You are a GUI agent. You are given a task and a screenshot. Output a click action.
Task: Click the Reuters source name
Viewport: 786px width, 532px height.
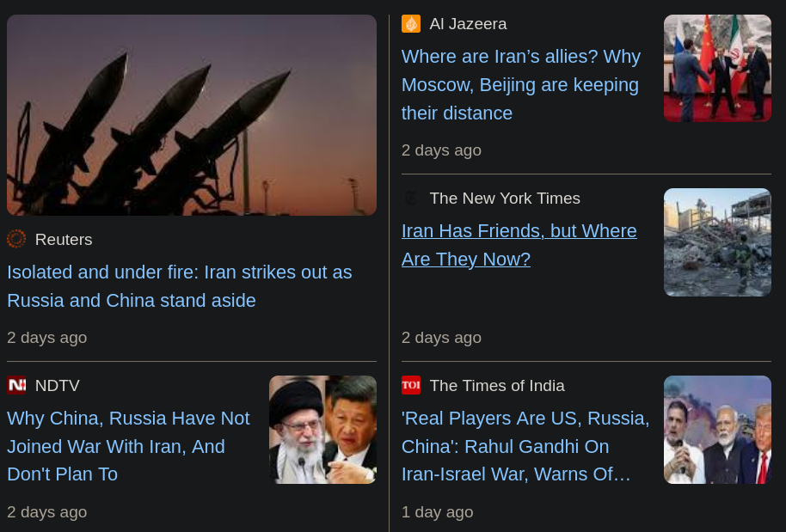tap(64, 240)
